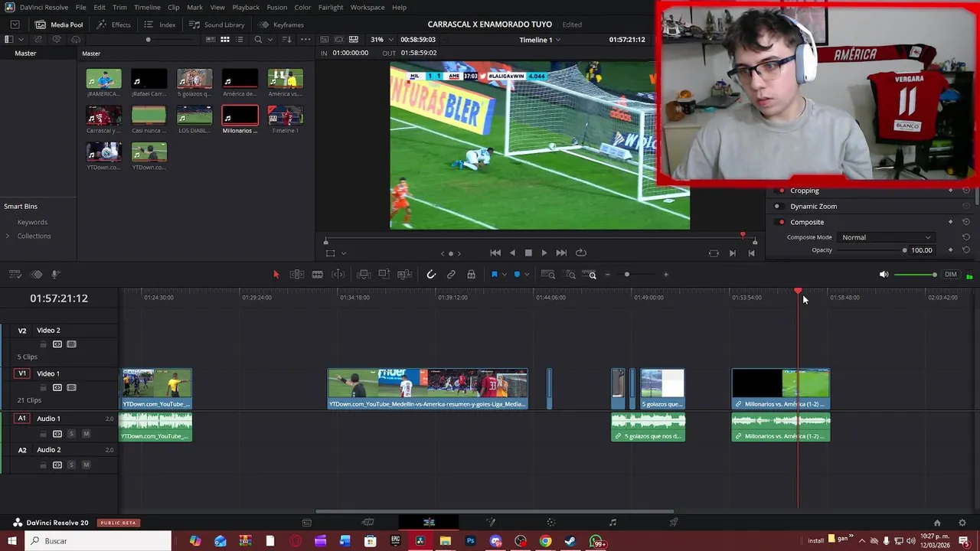Mute Audio 1 track with M
Screen dimensions: 980x551
[x=86, y=434]
